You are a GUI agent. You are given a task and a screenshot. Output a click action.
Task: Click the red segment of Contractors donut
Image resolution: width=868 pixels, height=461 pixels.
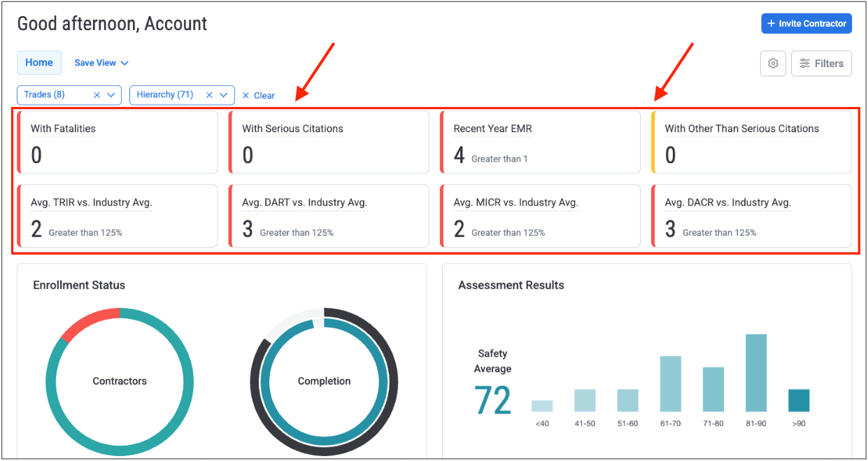[x=87, y=320]
